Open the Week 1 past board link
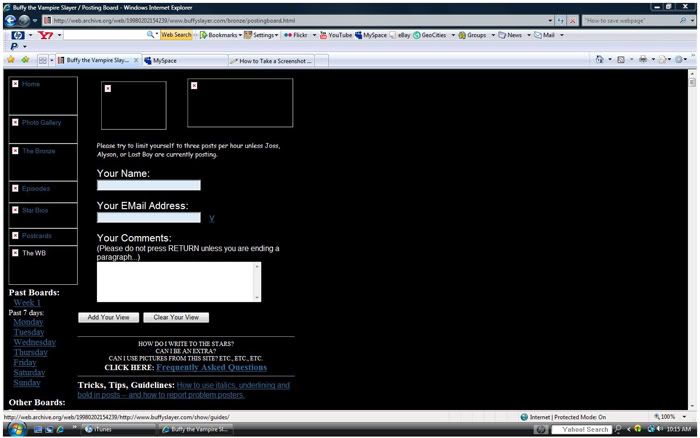700x438 pixels. (27, 303)
